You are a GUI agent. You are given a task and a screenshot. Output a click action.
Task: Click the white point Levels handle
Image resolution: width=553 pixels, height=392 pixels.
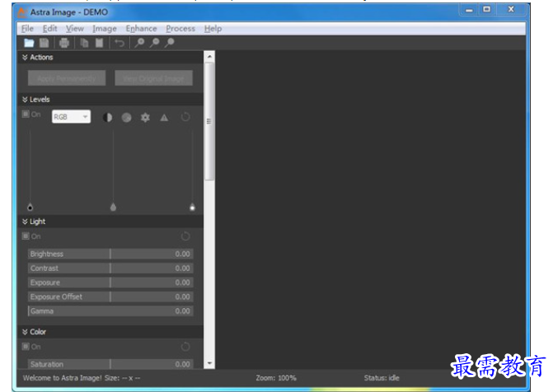coord(192,207)
